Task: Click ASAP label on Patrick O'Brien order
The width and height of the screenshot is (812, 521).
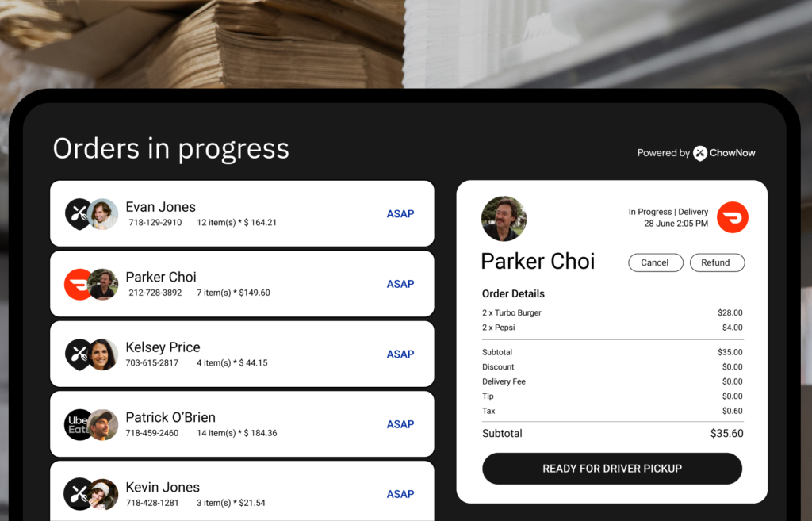Action: pyautogui.click(x=400, y=424)
